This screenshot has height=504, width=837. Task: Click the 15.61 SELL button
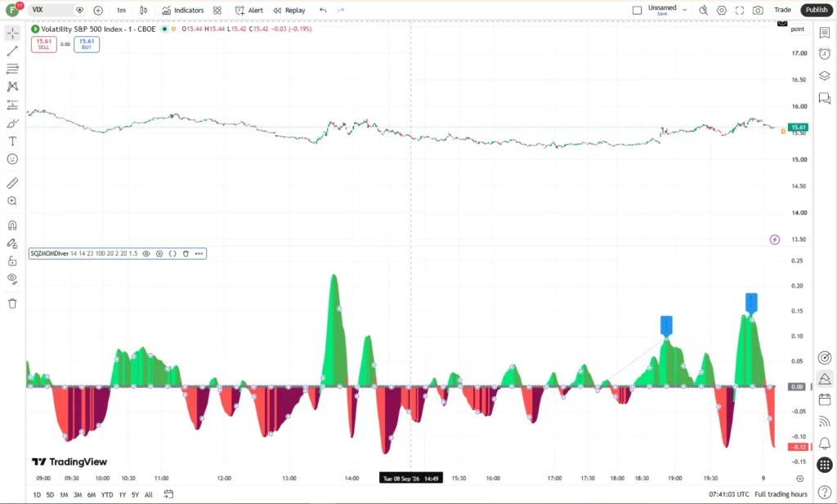tap(44, 44)
